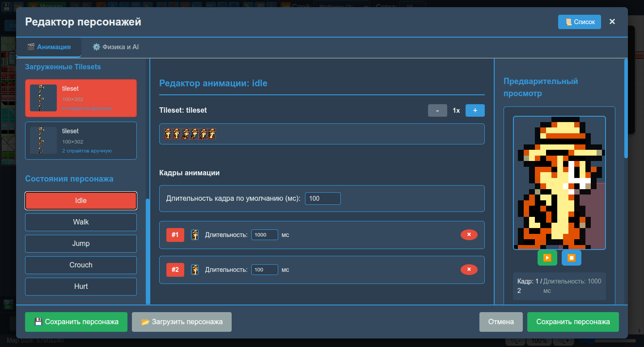This screenshot has width=644, height=347.
Task: Play the animation preview
Action: click(x=547, y=258)
